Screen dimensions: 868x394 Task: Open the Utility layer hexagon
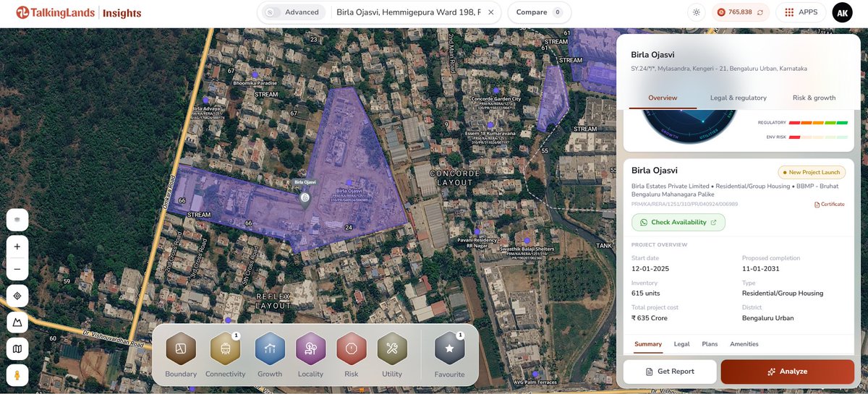[x=392, y=349]
